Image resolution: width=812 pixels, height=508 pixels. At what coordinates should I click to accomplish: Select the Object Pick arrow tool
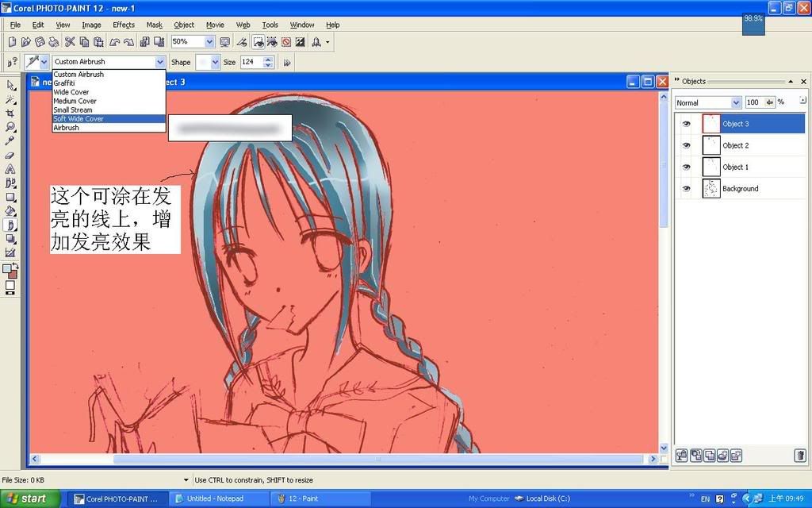coord(10,85)
